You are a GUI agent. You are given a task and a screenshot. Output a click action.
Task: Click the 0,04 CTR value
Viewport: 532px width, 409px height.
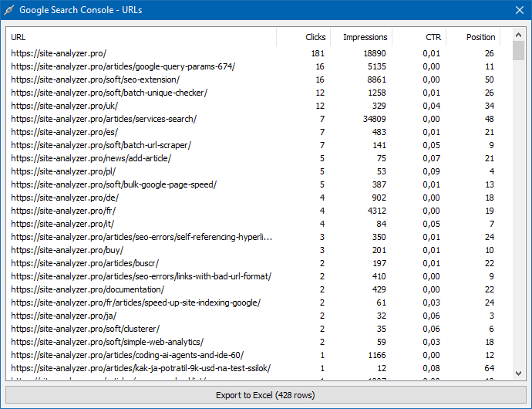431,106
